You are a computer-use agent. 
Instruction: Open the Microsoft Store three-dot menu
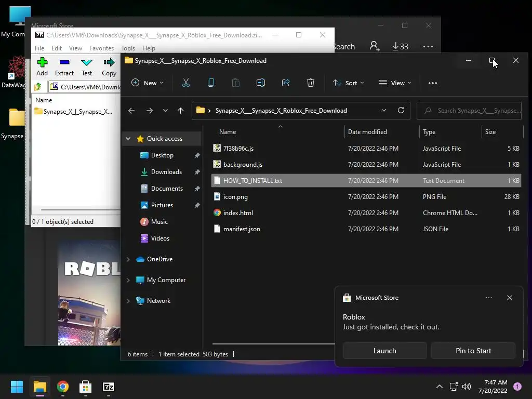pyautogui.click(x=428, y=46)
